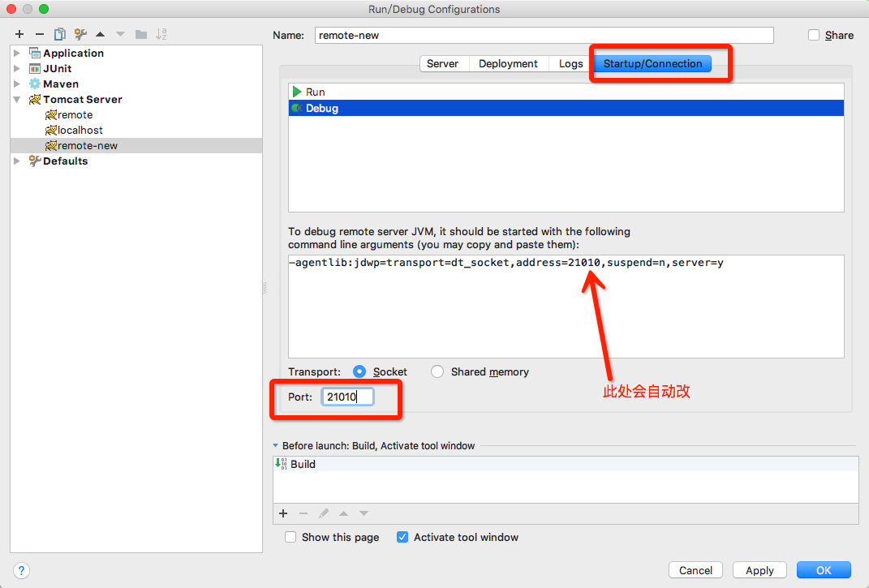Viewport: 869px width, 588px height.
Task: Open the Logs tab
Action: [x=571, y=64]
